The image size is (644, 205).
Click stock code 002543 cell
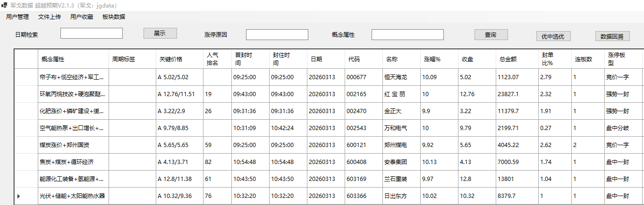364,128
